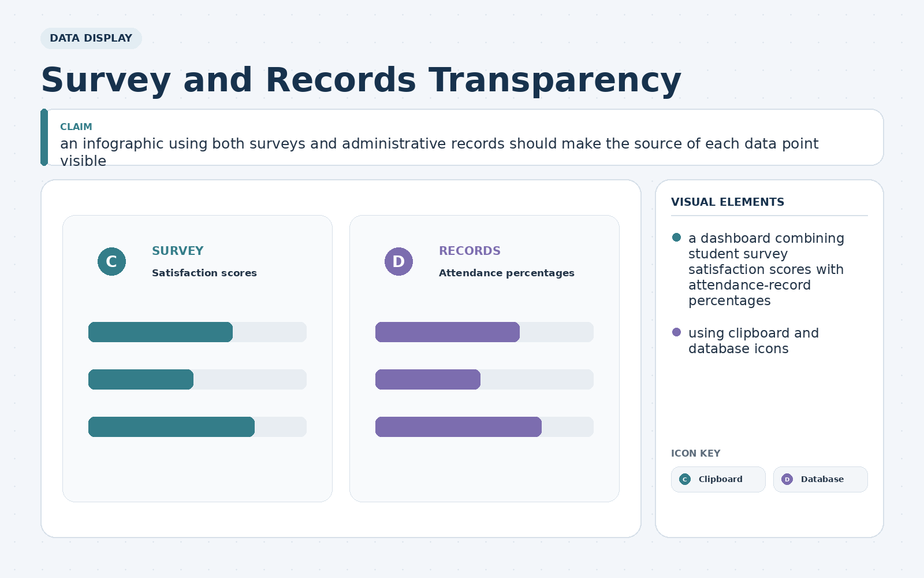Click the SURVEY card heading

click(x=178, y=251)
